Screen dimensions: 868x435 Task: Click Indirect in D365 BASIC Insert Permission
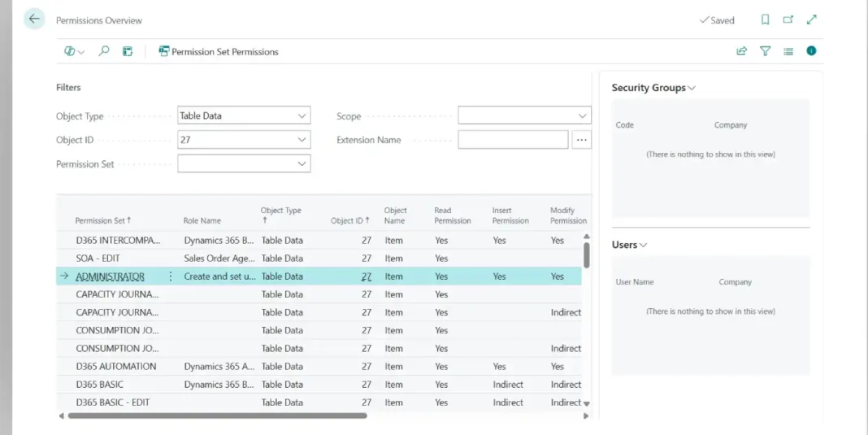(508, 384)
